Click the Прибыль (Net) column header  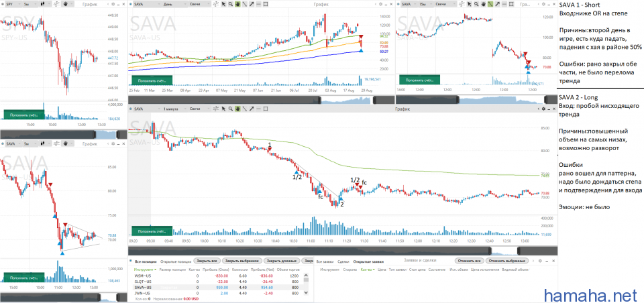pos(262,269)
